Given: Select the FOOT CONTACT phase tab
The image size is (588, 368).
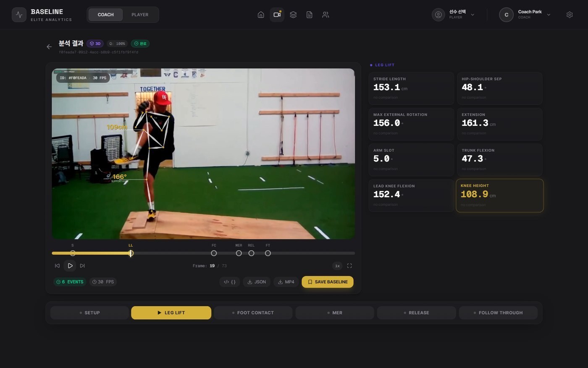Looking at the screenshot, I should tap(253, 313).
